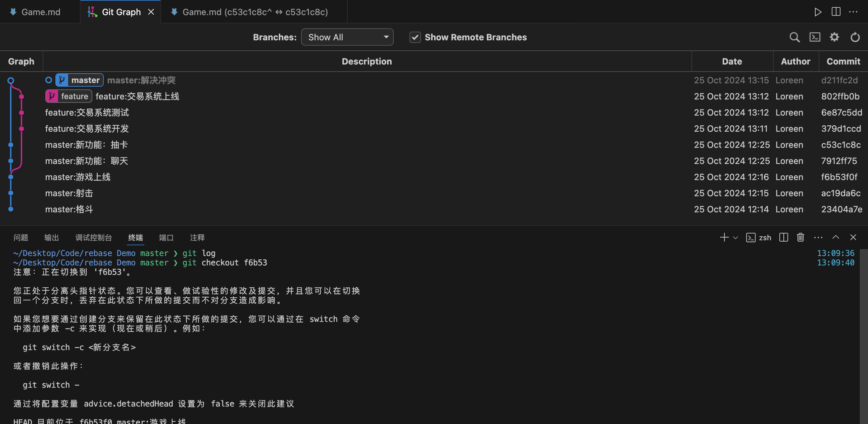Click commit hash f6b53f0f
The width and height of the screenshot is (868, 424).
(839, 177)
